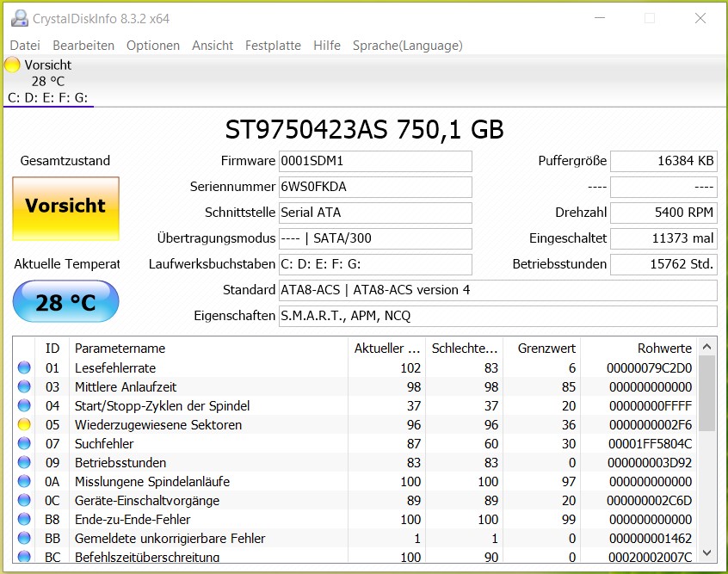The height and width of the screenshot is (574, 728).
Task: Click the Puffergröße field 16384 KB
Action: (x=663, y=161)
